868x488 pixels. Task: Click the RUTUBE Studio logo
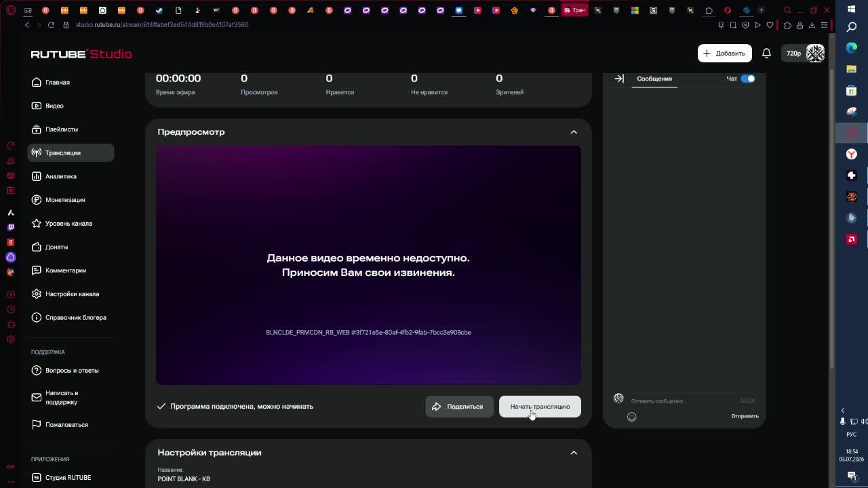click(81, 54)
